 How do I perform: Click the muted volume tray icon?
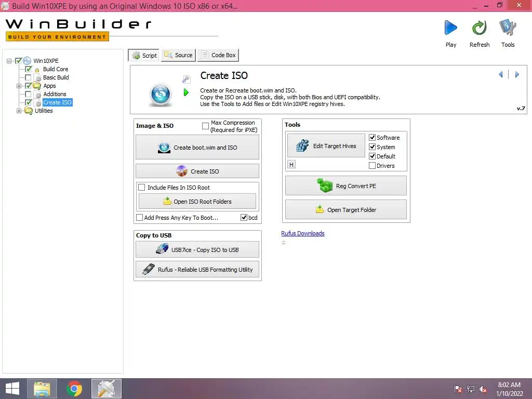pyautogui.click(x=483, y=389)
